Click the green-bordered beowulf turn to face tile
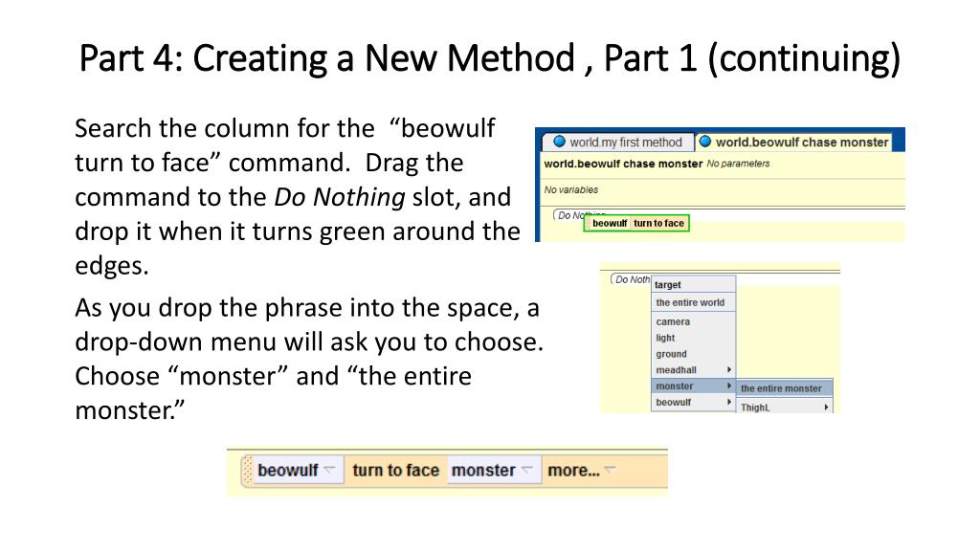The image size is (980, 551). tap(636, 223)
